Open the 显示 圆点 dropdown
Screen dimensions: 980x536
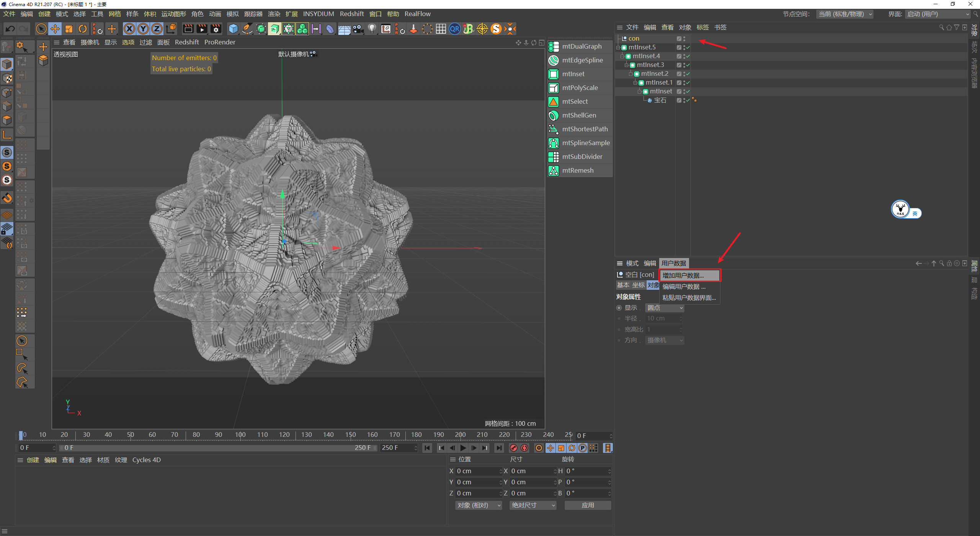[x=665, y=308]
